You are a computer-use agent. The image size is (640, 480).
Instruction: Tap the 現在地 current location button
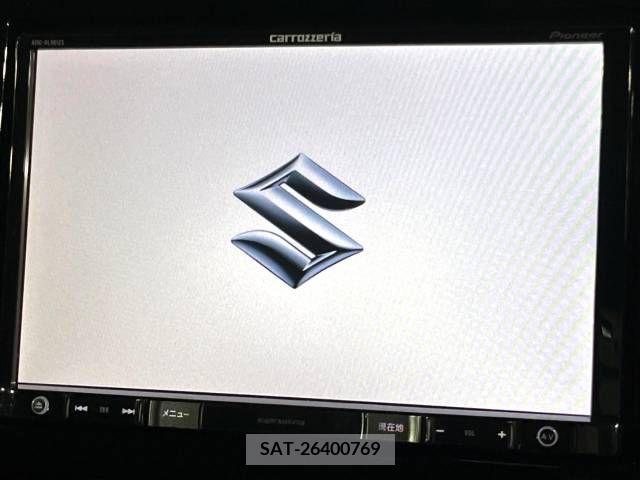coord(392,427)
